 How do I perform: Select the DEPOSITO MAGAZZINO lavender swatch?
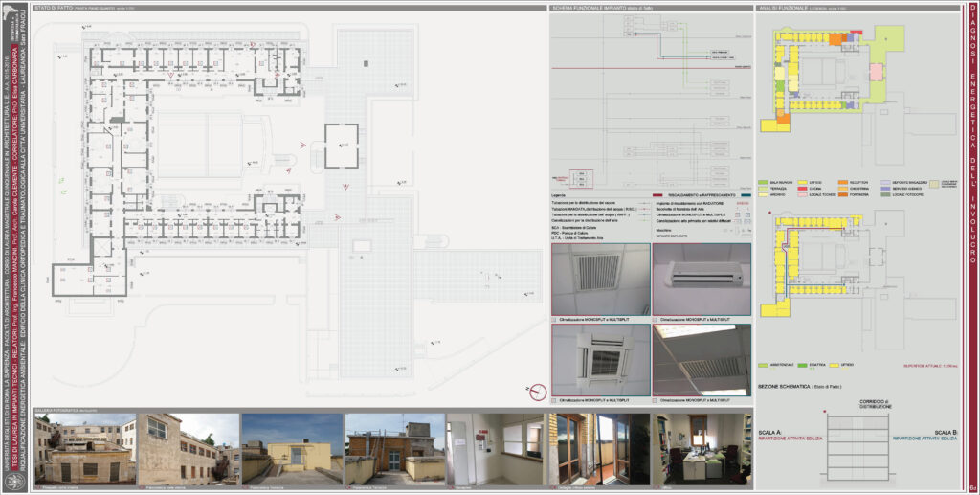click(886, 182)
